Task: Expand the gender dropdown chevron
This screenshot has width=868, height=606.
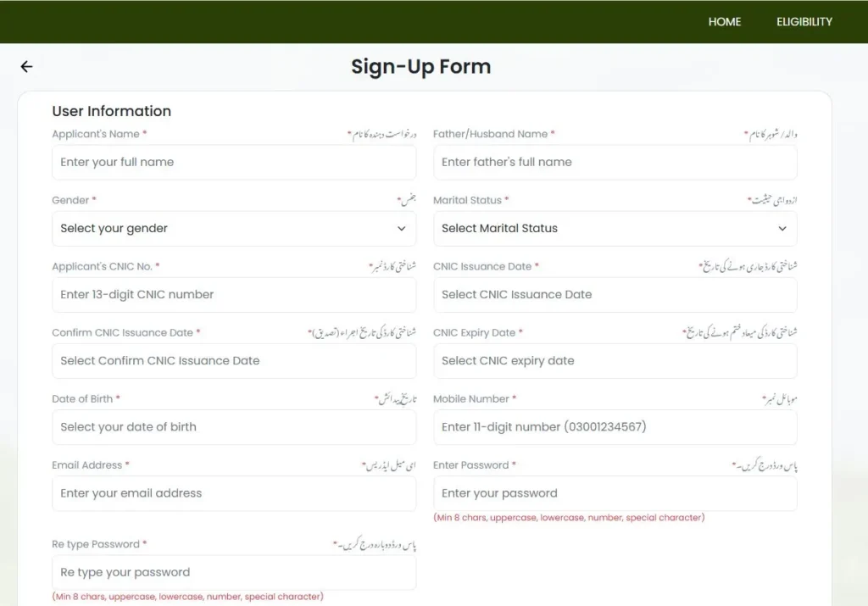Action: (x=401, y=229)
